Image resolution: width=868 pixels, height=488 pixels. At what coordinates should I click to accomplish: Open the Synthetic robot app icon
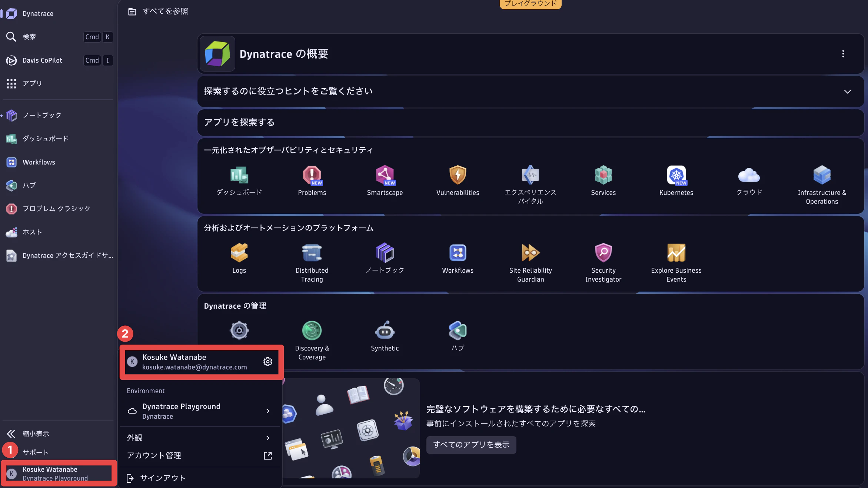coord(385,331)
